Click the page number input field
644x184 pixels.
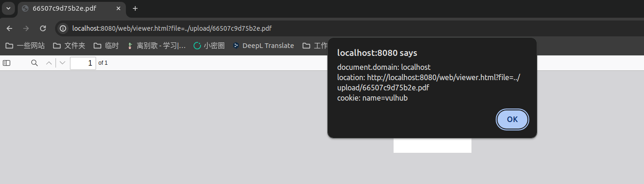click(x=83, y=63)
